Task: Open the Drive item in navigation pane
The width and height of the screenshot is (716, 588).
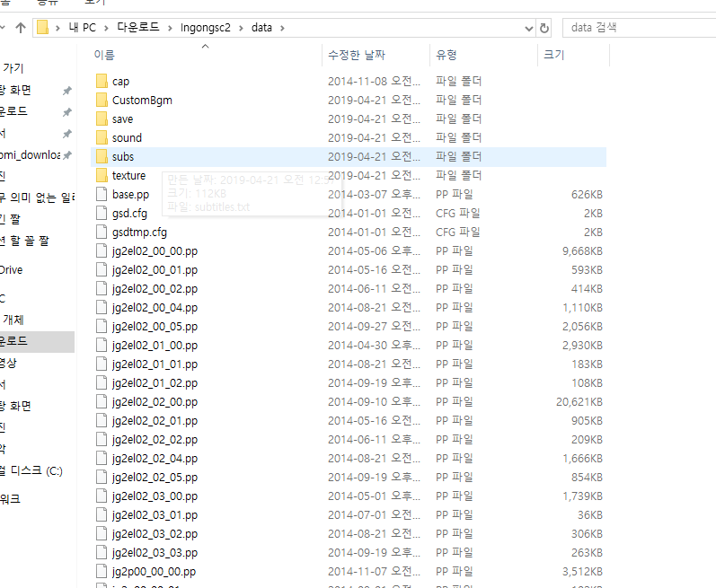Action: click(x=12, y=270)
